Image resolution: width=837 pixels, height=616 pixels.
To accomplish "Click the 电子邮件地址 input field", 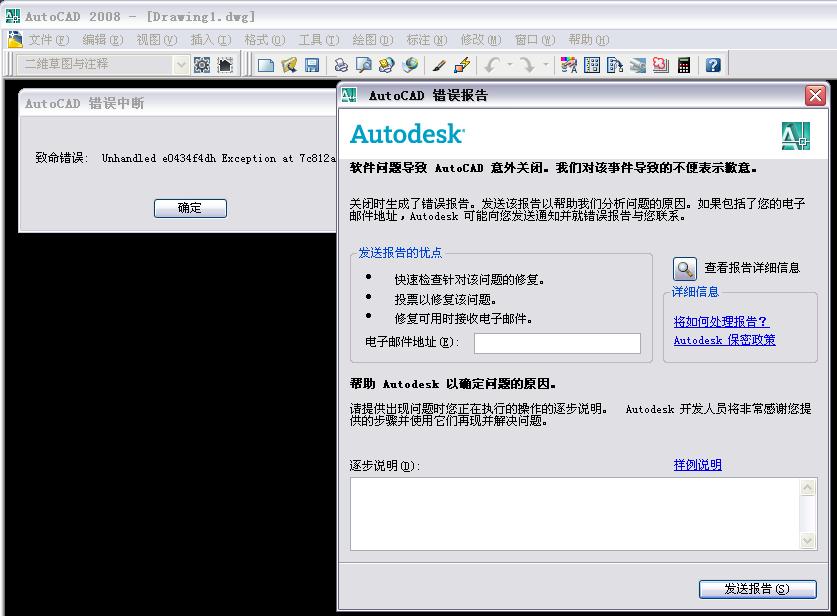I will pos(557,343).
